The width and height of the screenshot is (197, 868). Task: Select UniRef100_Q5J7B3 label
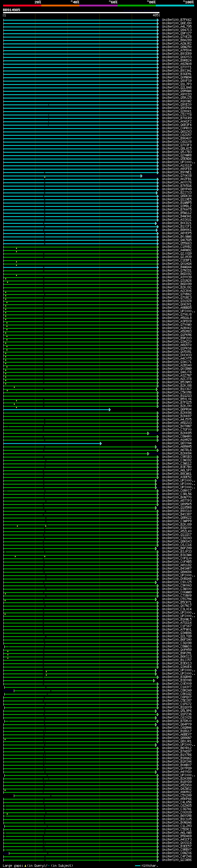coord(177,152)
